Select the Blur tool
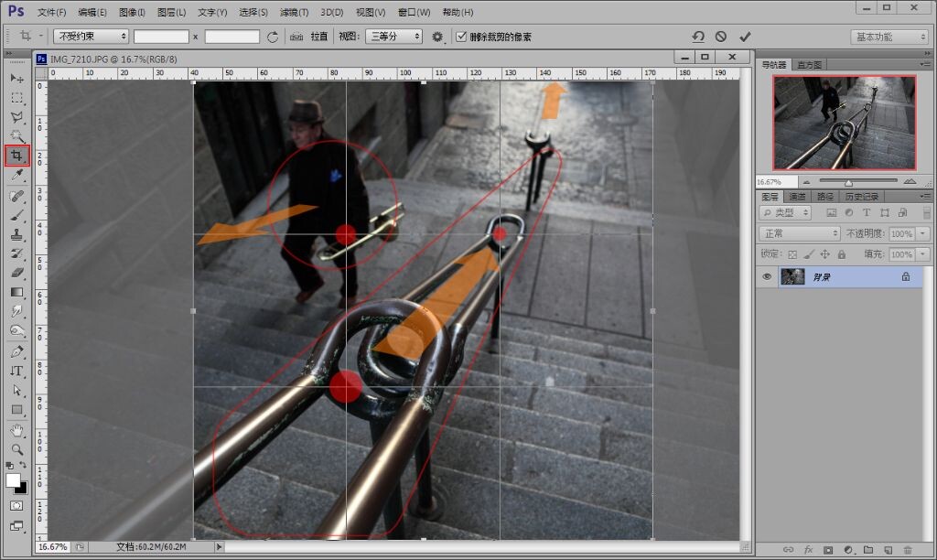The image size is (937, 560). (16, 311)
